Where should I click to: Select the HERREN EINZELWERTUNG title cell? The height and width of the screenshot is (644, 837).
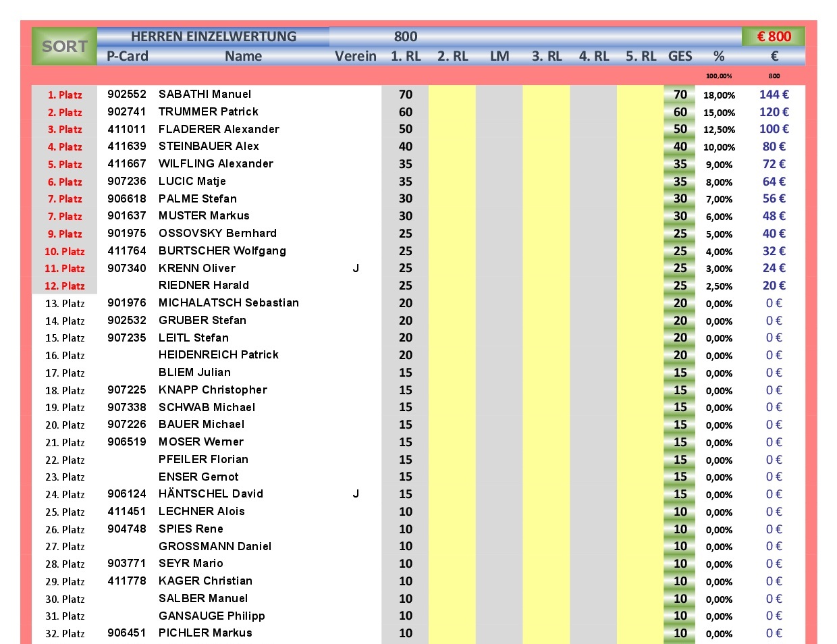(x=213, y=36)
